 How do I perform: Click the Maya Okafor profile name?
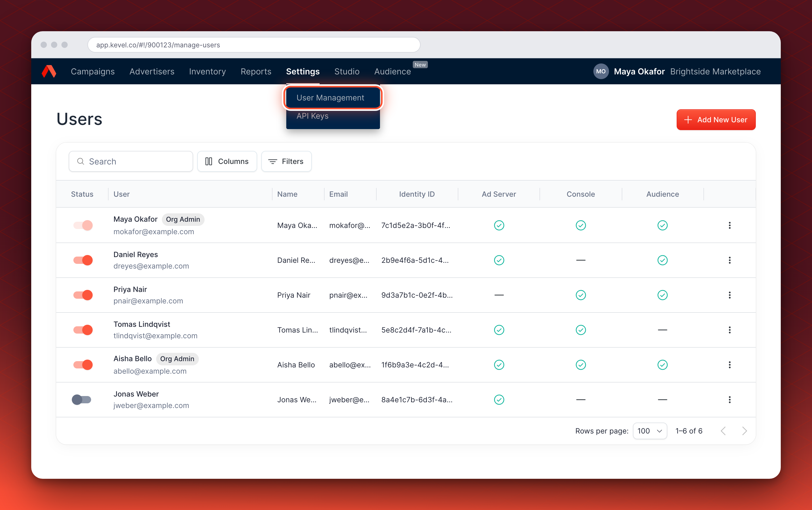click(639, 72)
